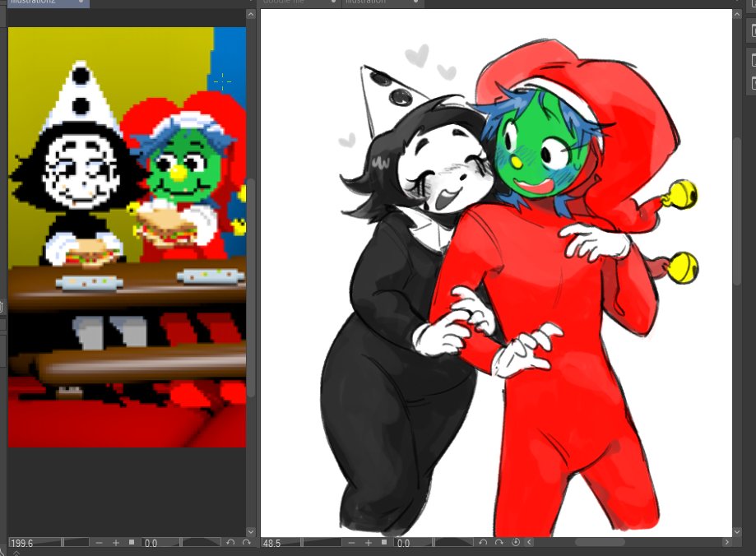
Task: Zoom out the right illustration canvas
Action: (x=352, y=543)
